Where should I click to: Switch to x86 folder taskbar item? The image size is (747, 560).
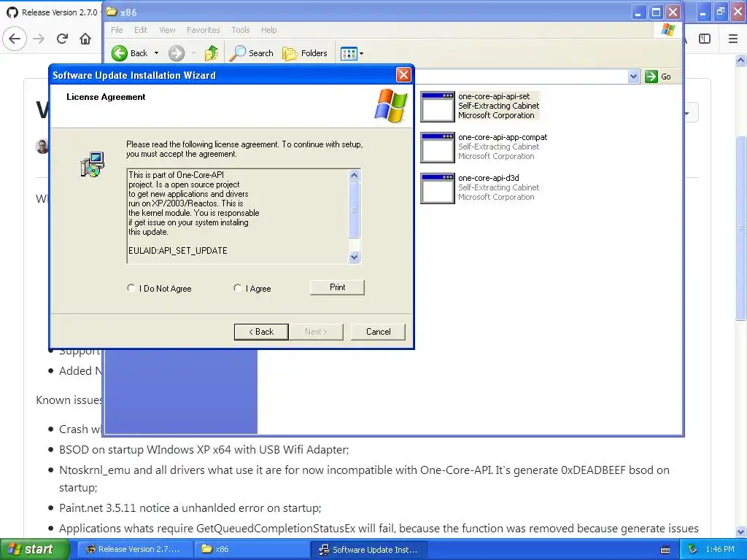click(x=252, y=550)
